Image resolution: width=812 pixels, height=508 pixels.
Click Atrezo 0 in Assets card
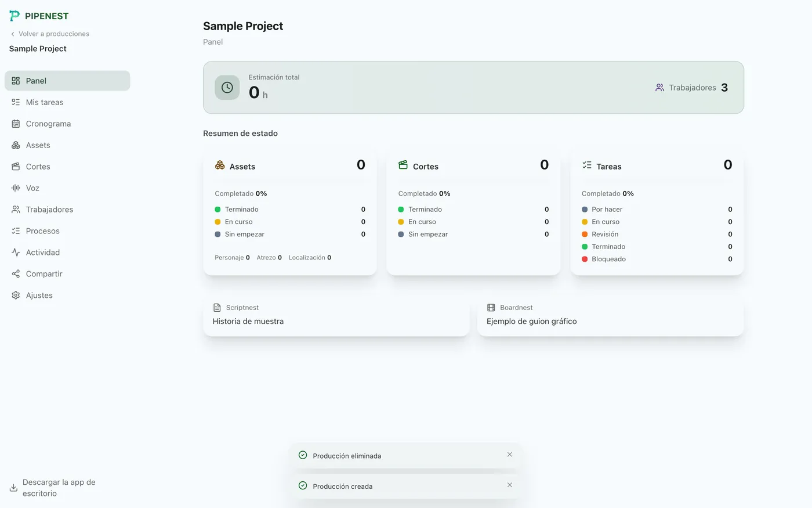click(269, 258)
